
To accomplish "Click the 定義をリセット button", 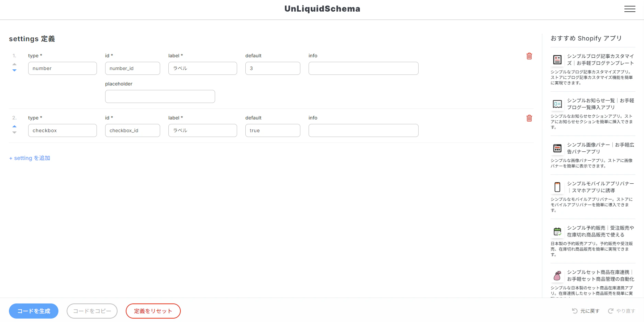I will pos(153,311).
